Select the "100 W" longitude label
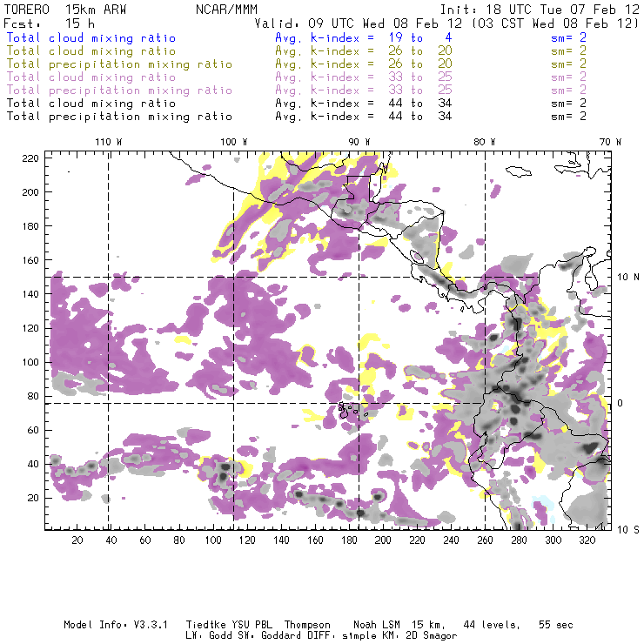The height and width of the screenshot is (644, 644). pos(234,142)
